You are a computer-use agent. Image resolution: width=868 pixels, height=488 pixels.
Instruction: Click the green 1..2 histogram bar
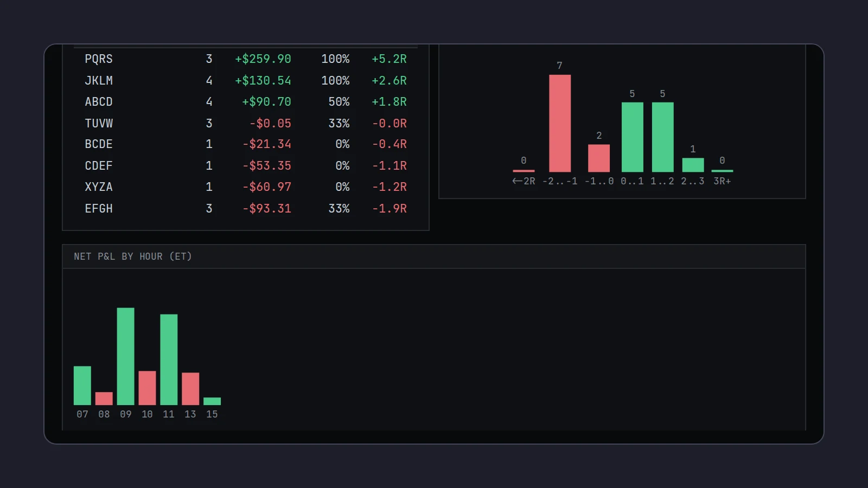(663, 137)
